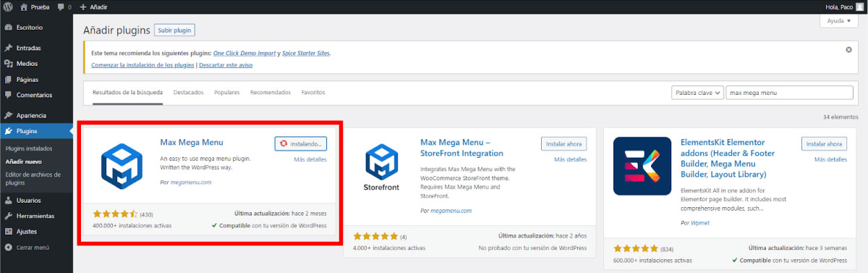Viewport: 868px width, 273px height.
Task: Click 400.000+ instalaciones activas text
Action: pos(132,225)
